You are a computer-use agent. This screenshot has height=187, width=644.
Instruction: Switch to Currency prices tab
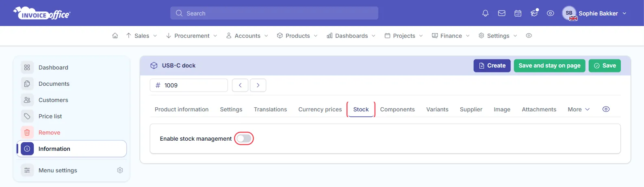tap(320, 109)
